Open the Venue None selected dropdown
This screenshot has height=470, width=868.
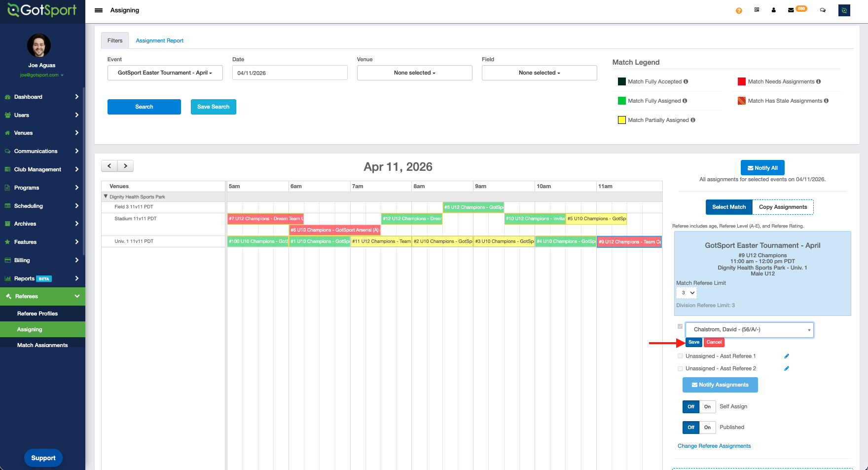click(x=414, y=73)
